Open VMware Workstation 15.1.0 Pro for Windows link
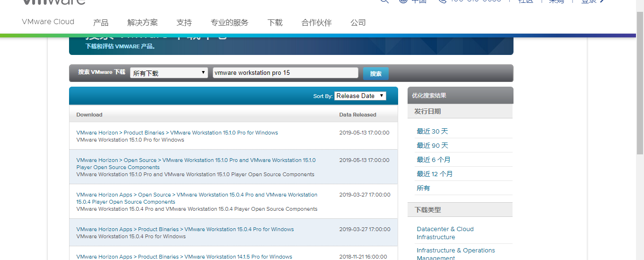Image resolution: width=644 pixels, height=260 pixels. tap(224, 133)
